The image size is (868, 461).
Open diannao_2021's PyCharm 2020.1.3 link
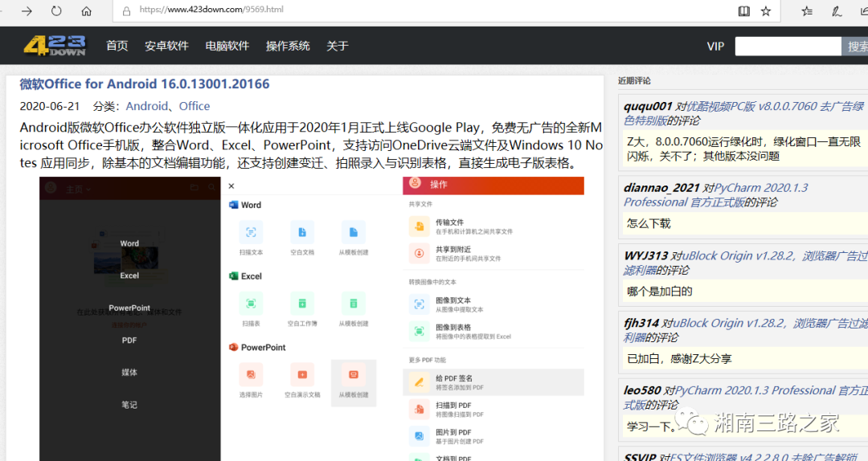click(716, 195)
